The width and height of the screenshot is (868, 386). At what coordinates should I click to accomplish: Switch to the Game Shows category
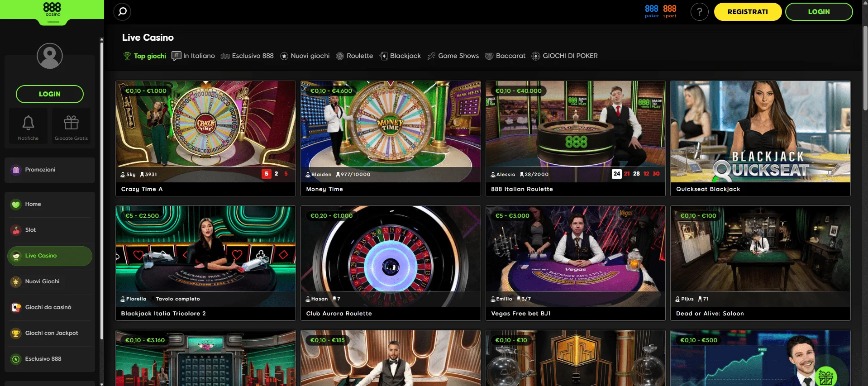tap(453, 56)
